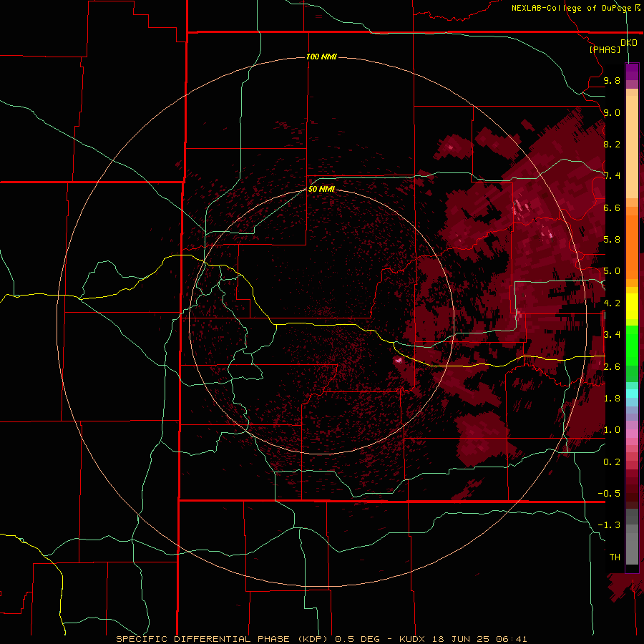Click the [PHAS] units label above color bar
This screenshot has height=644, width=644.
605,50
